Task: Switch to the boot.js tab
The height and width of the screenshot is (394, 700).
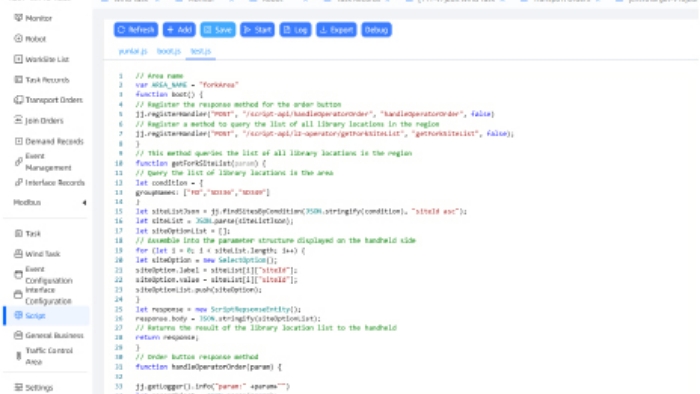Action: pyautogui.click(x=169, y=51)
